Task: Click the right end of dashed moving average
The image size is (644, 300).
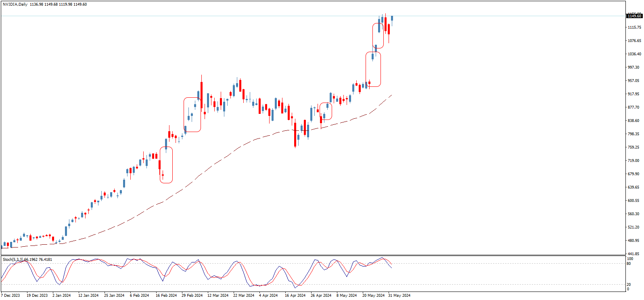Action: coord(391,95)
